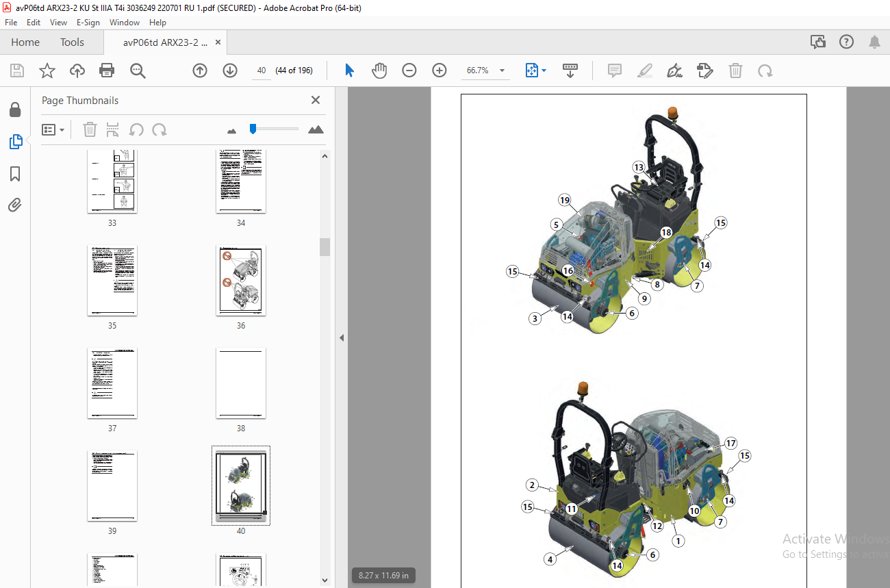Delete pages in thumbnails panel

tap(90, 129)
